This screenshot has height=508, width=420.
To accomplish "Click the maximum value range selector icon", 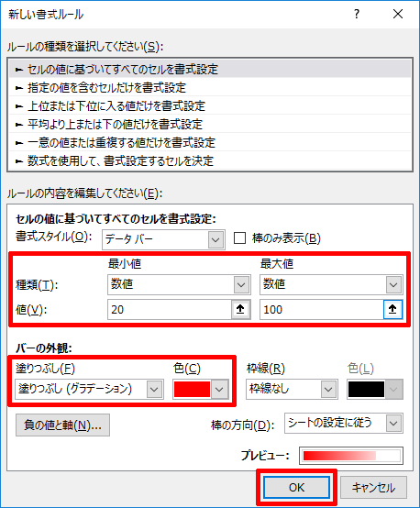I will point(392,309).
